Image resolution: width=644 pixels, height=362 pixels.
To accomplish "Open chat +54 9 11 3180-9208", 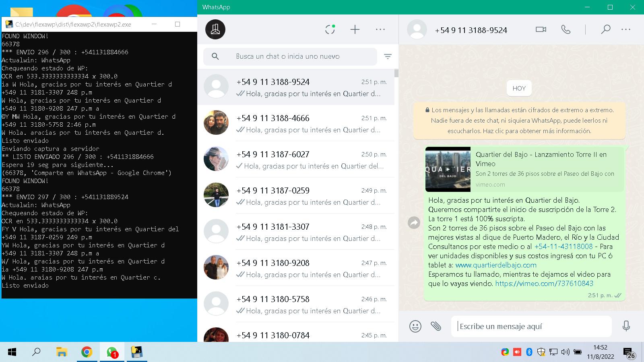I will pyautogui.click(x=296, y=268).
